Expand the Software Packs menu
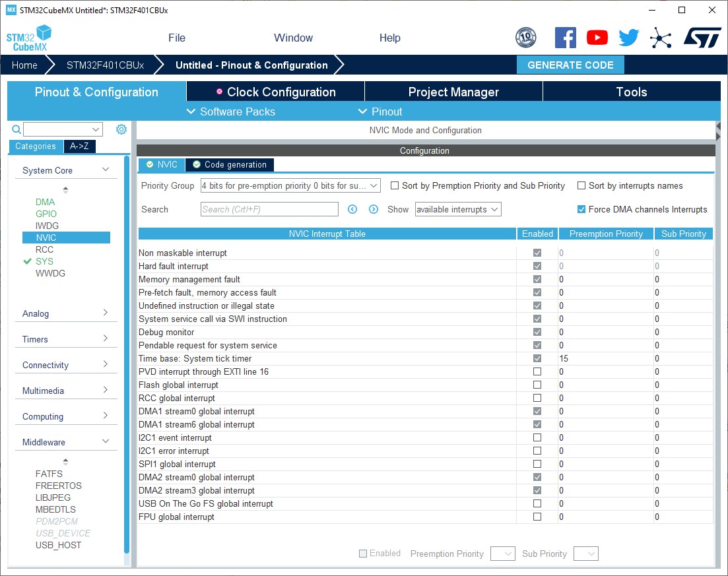 pos(231,112)
